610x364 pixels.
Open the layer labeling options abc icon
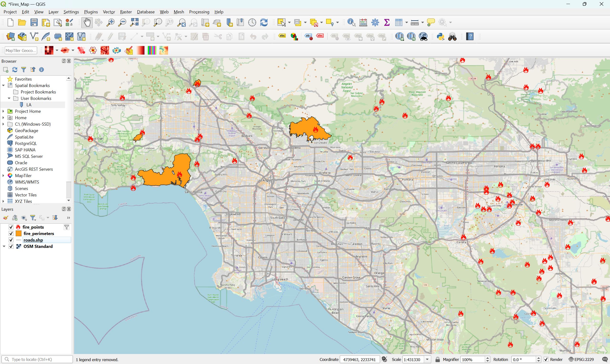pos(282,36)
